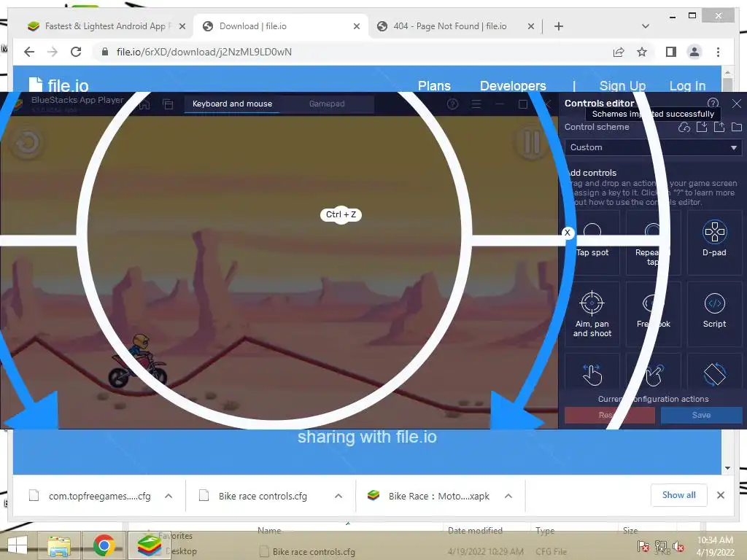Expand options for Bike Race Moto xapk download
The image size is (747, 560).
[x=508, y=496]
